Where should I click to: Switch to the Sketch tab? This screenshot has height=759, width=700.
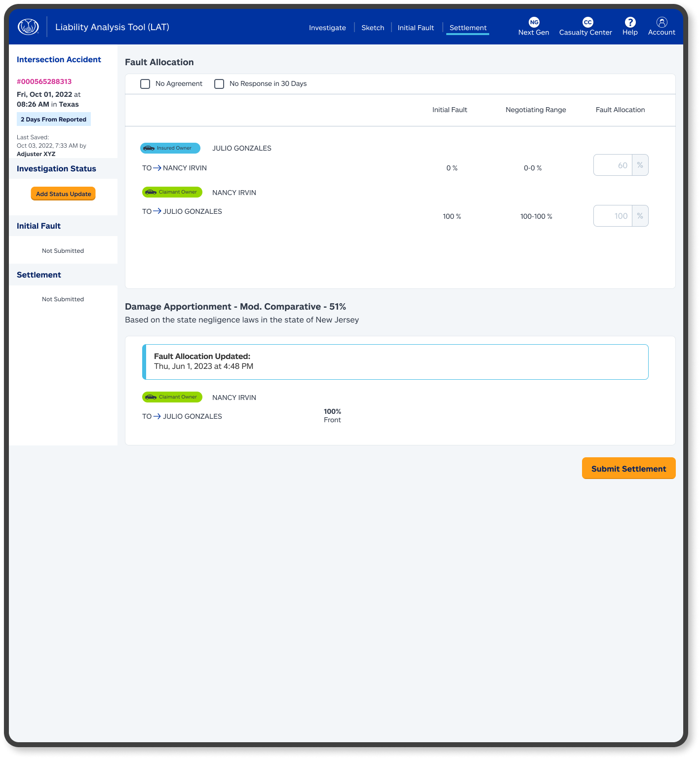373,28
